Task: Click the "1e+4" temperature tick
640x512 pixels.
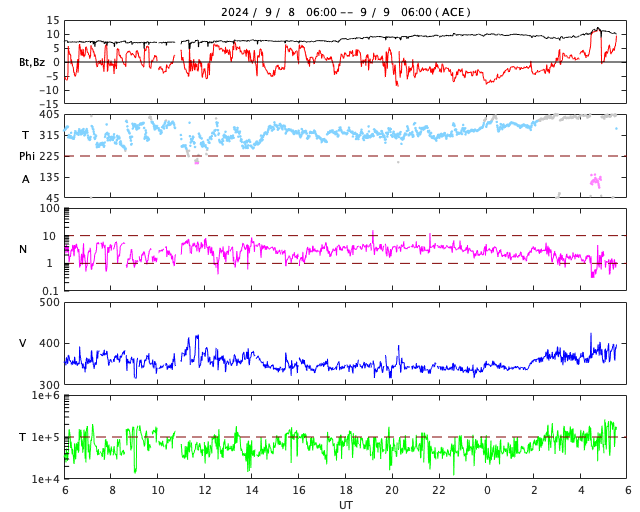Action: pyautogui.click(x=46, y=479)
